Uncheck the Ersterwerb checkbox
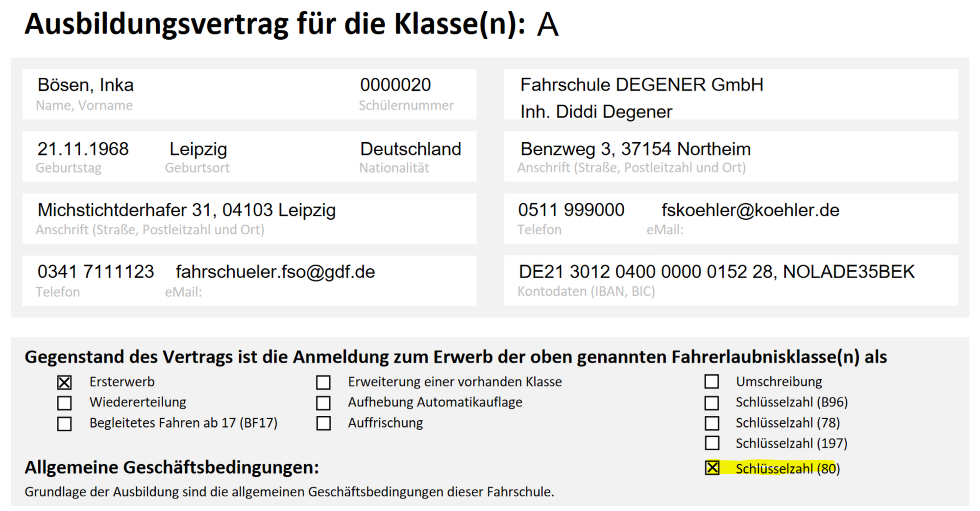This screenshot has width=980, height=511. pos(64,382)
